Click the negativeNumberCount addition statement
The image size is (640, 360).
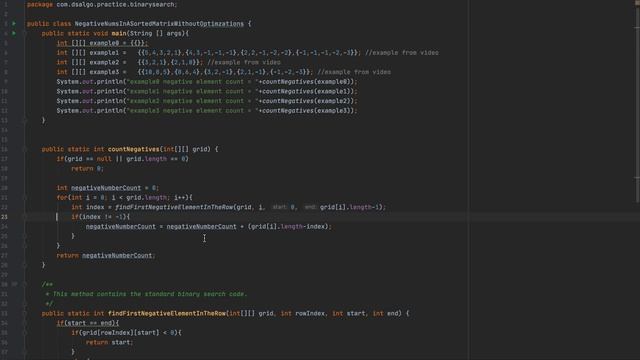(209, 227)
